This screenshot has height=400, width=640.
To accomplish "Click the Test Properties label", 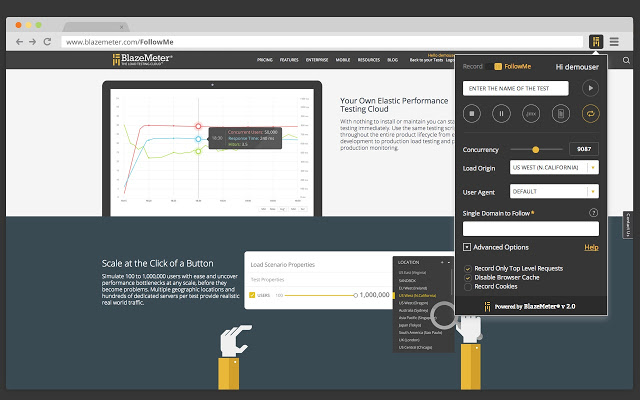I will point(267,280).
